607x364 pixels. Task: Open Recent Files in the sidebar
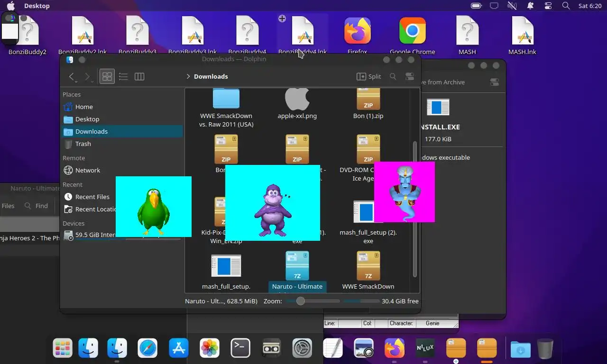pos(89,197)
